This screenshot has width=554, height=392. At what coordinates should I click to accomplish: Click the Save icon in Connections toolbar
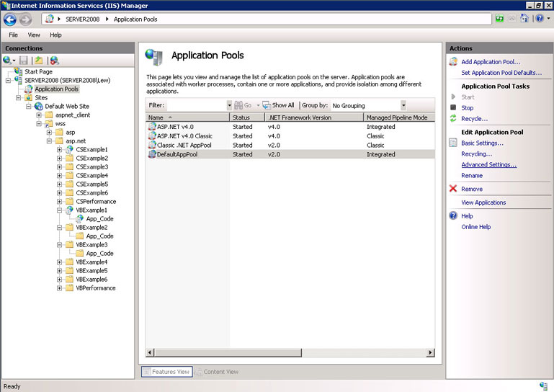(x=24, y=61)
